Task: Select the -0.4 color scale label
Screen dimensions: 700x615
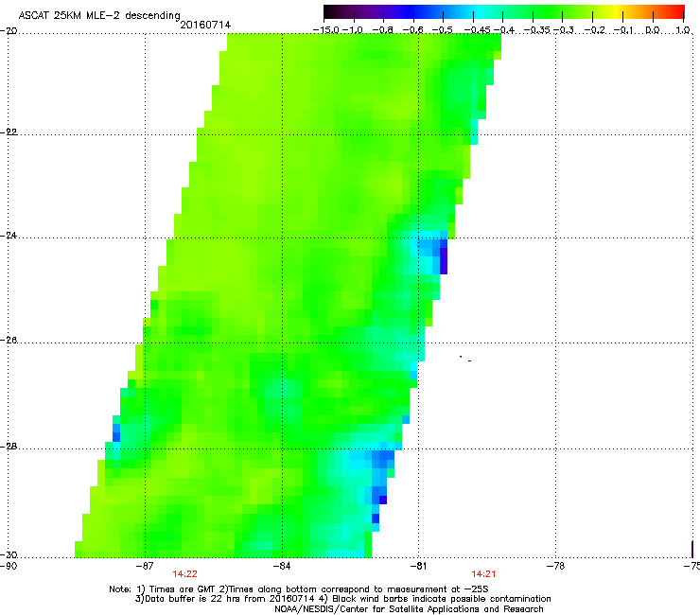Action: 503,30
